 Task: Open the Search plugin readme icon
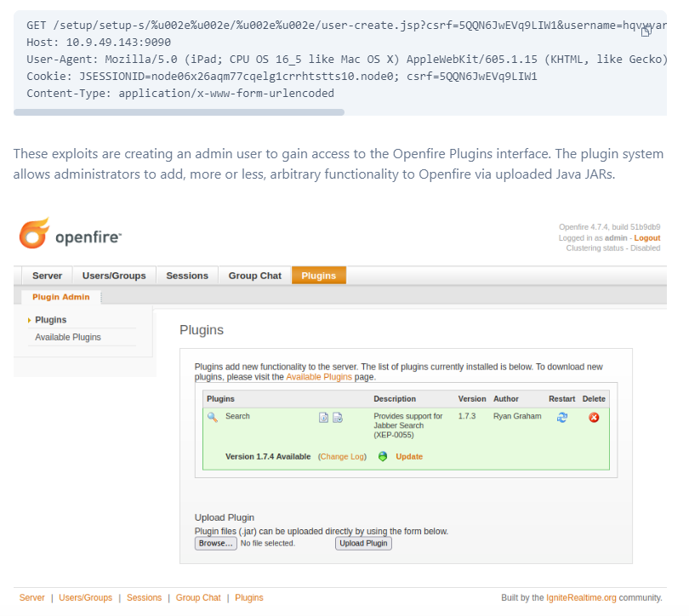[323, 417]
